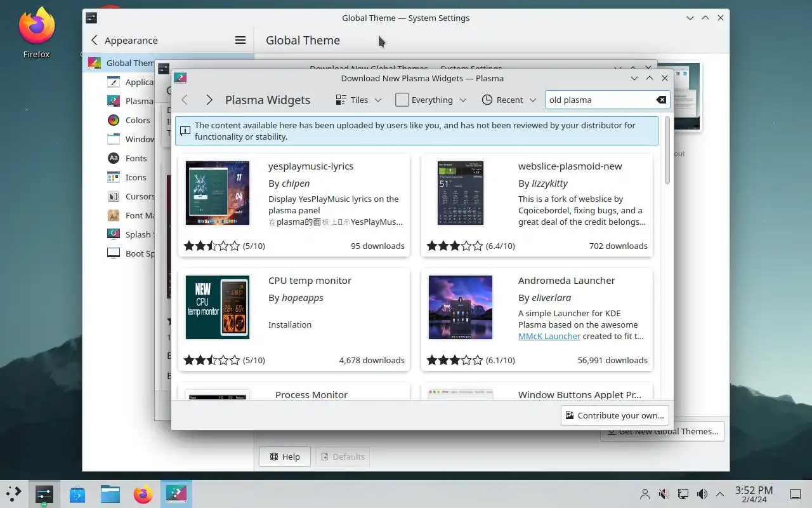This screenshot has height=508, width=812.
Task: Click Andromeda Launcher star rating
Action: pos(455,360)
